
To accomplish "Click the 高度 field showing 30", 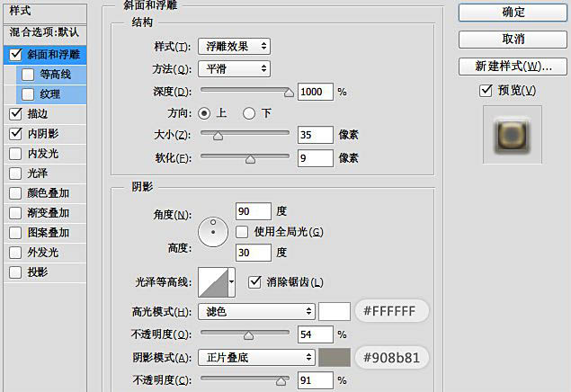I will tap(254, 253).
